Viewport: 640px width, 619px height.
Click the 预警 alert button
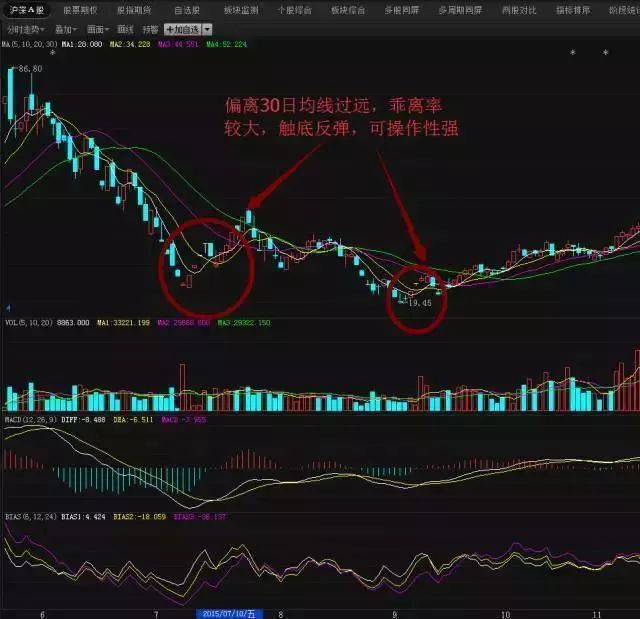150,29
